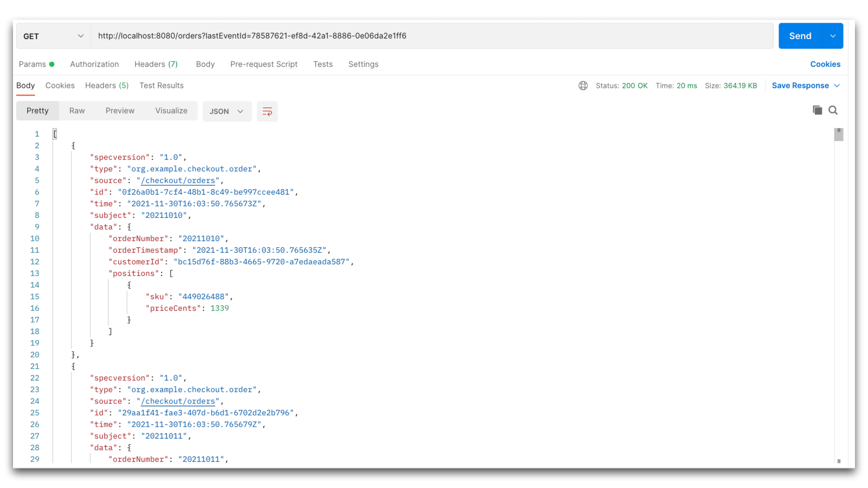Switch to Preview view mode
The height and width of the screenshot is (488, 868).
click(x=120, y=111)
